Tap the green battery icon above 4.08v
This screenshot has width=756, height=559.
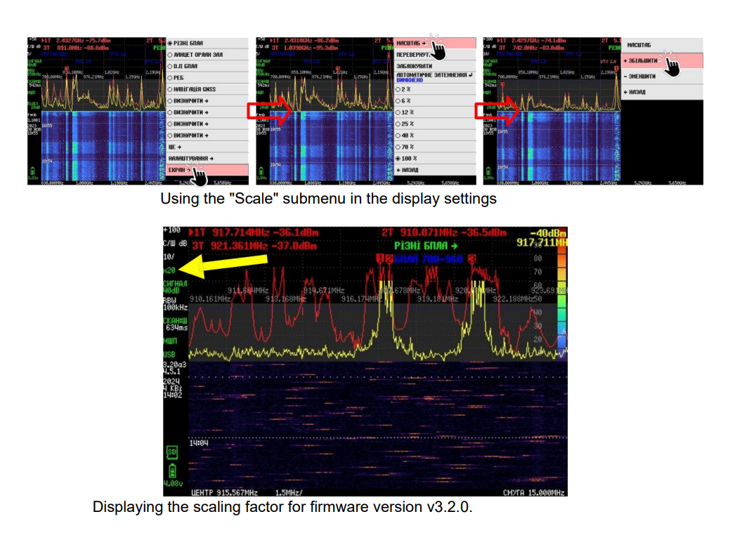171,469
